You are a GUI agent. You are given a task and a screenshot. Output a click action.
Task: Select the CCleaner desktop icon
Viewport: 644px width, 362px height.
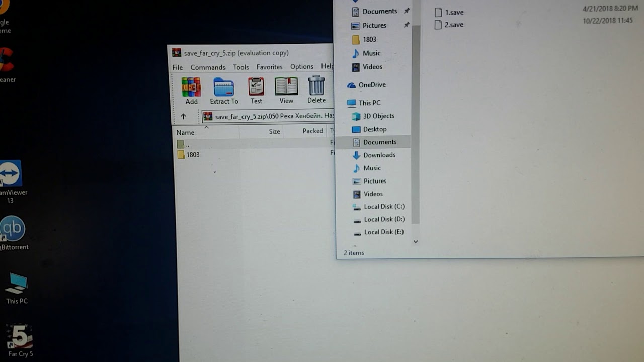click(x=7, y=65)
